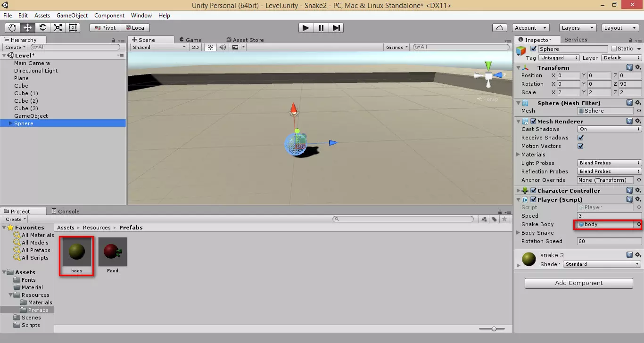Uncheck Motion Vectors checkbox
The image size is (644, 343).
(x=580, y=146)
